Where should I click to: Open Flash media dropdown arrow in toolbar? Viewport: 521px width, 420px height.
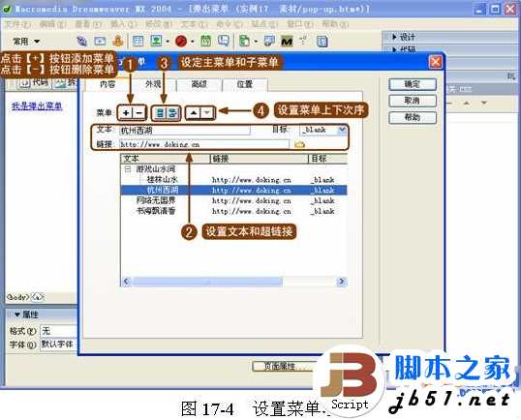192,42
